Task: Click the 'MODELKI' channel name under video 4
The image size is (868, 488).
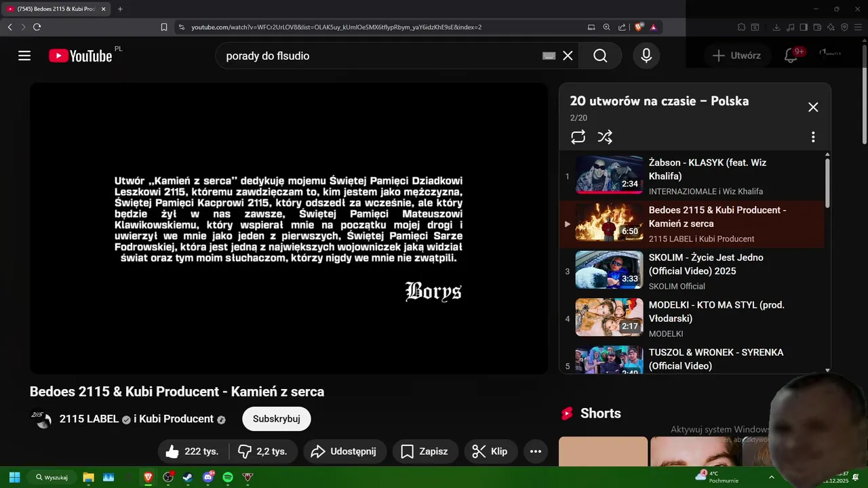Action: tap(666, 333)
